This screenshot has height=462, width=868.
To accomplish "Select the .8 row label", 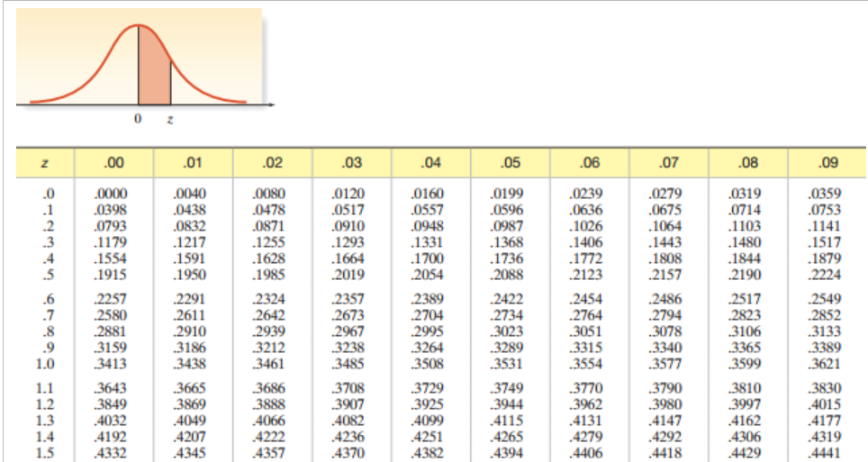I will pos(49,331).
